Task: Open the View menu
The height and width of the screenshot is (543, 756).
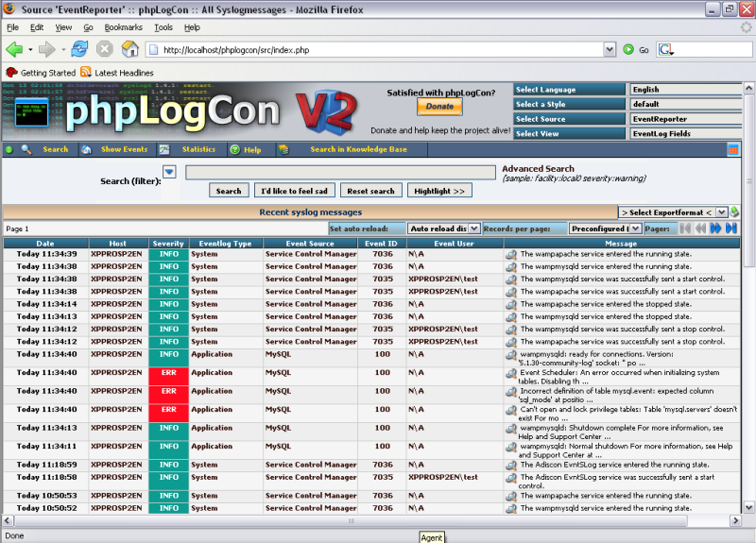Action: [x=63, y=27]
